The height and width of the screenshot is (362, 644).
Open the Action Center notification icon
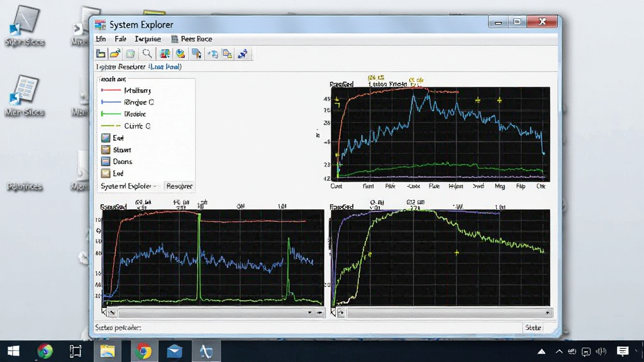623,351
